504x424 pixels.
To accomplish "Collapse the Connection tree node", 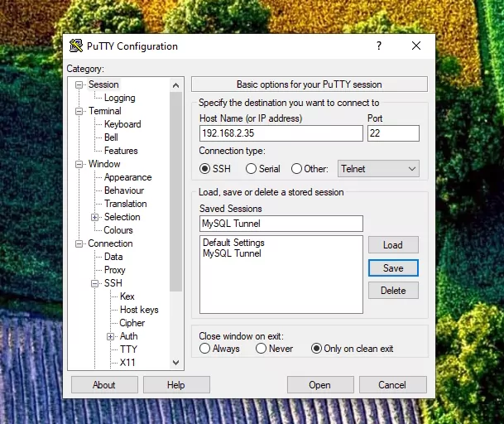I will point(79,243).
